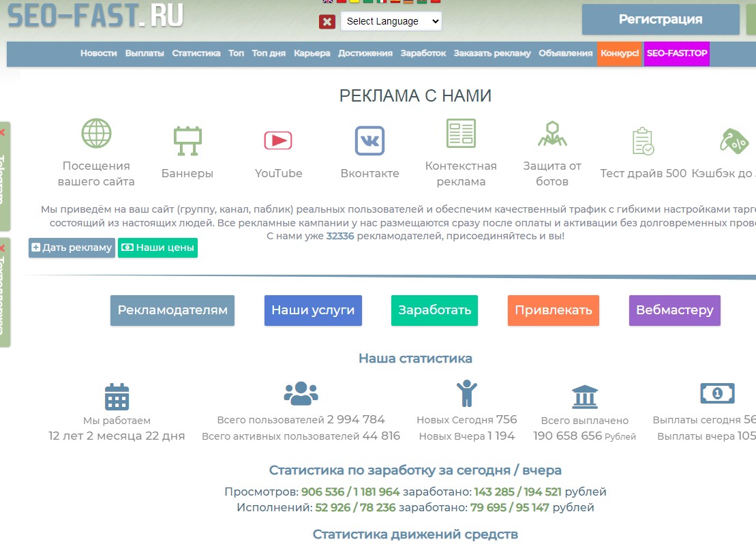Open Топ in the navigation bar

(237, 53)
